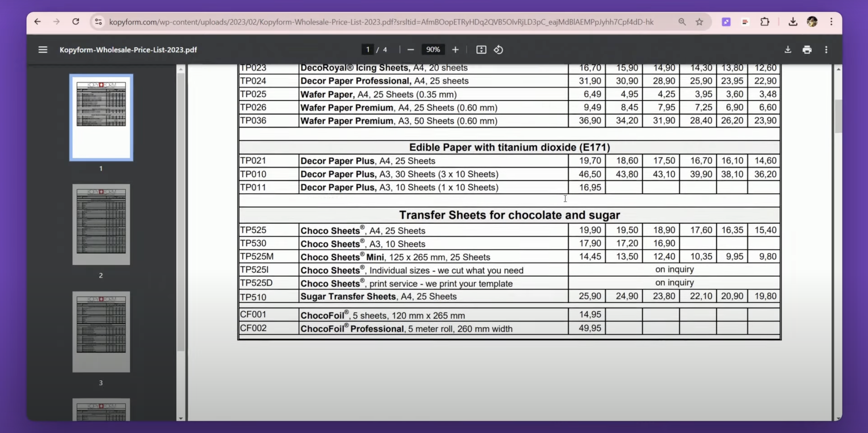Open the Chrome three-dot menu
The height and width of the screenshot is (433, 868).
tap(831, 22)
